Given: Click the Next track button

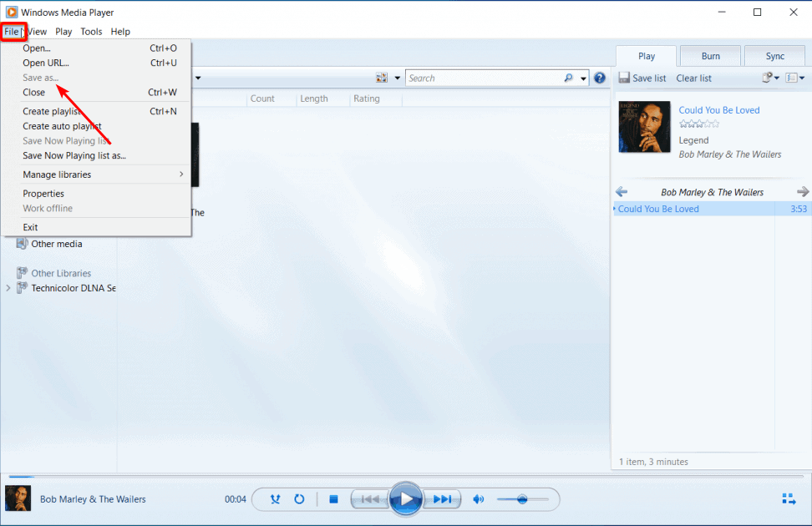Looking at the screenshot, I should pyautogui.click(x=442, y=499).
